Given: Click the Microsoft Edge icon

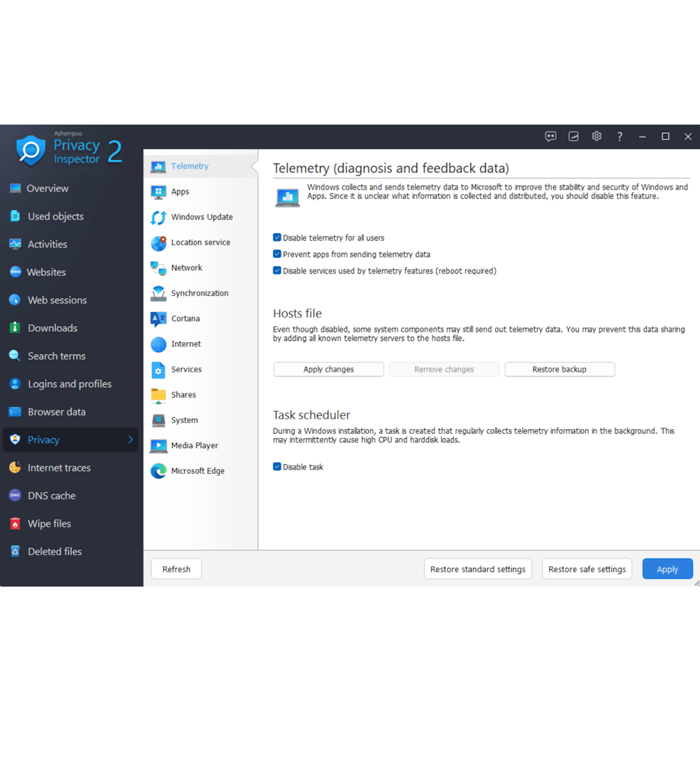Looking at the screenshot, I should click(159, 471).
